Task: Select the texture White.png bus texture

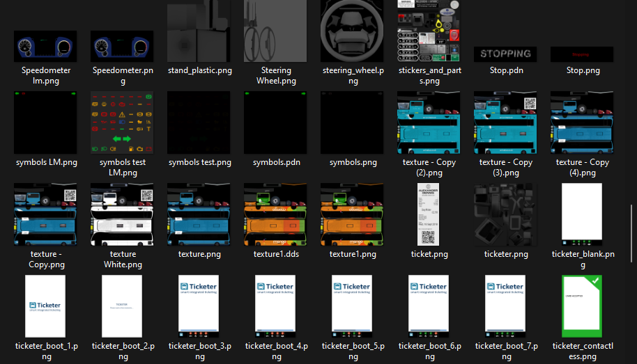Action: coord(122,214)
